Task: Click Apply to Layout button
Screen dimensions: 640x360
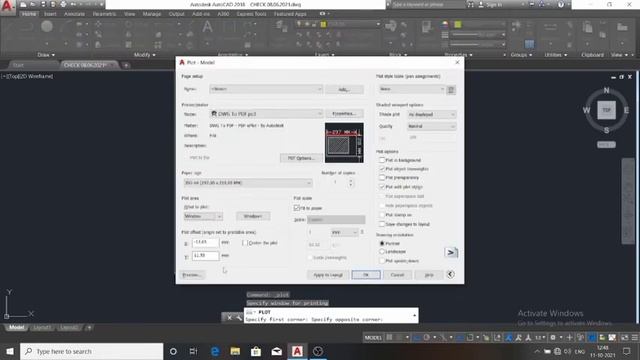Action: pos(328,275)
